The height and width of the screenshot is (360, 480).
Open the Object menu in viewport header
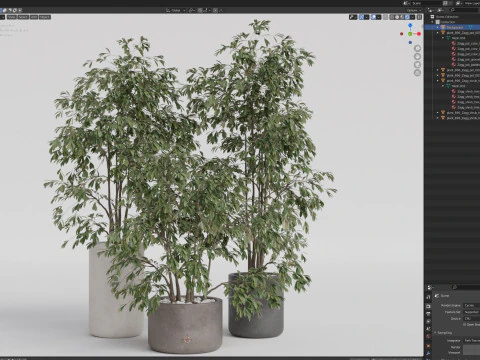[x=45, y=17]
